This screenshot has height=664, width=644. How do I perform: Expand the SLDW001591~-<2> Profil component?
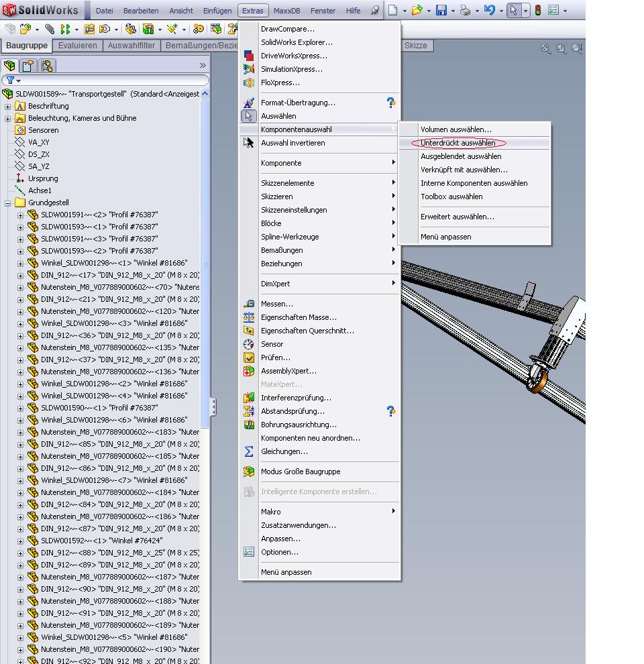[20, 215]
